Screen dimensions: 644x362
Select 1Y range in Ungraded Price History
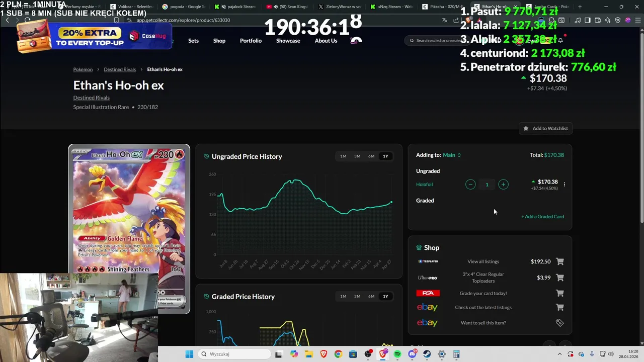click(385, 156)
